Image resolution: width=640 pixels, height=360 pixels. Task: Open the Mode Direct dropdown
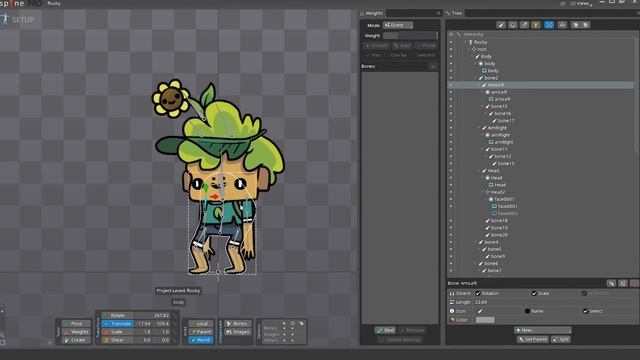click(x=398, y=25)
